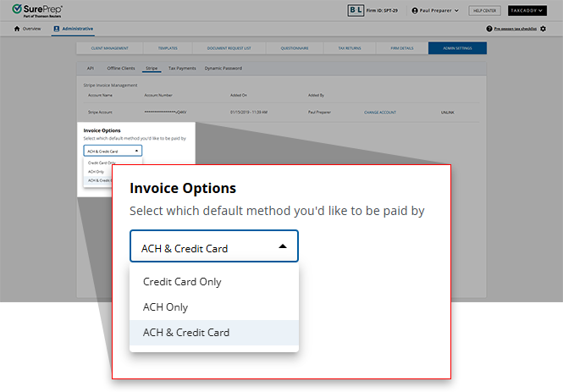Viewport: 563px width, 392px height.
Task: Switch to the API sub-tab
Action: coord(91,69)
